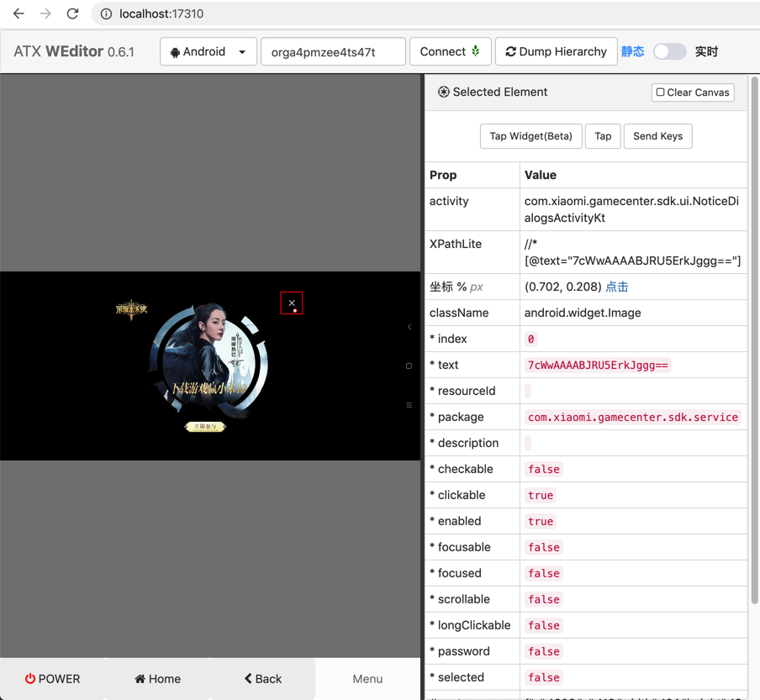Click Dump Hierarchy to refresh the UI tree
The height and width of the screenshot is (700, 760).
pos(556,51)
